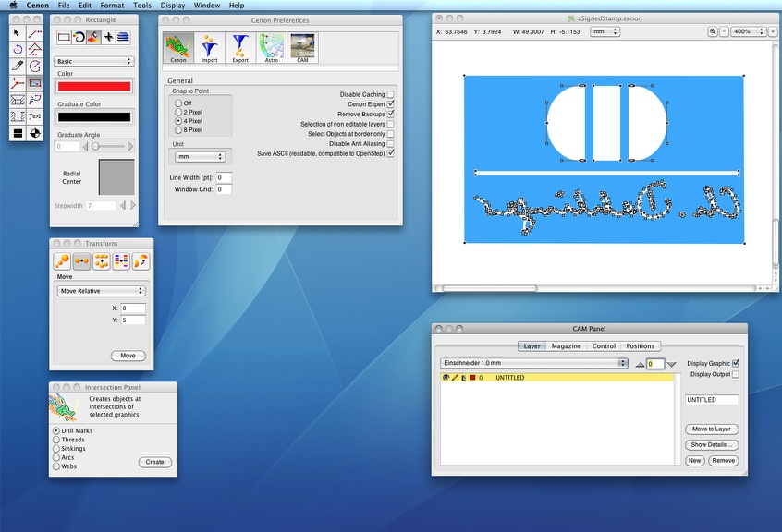The height and width of the screenshot is (532, 782).
Task: Check the Display Output checkbox
Action: [x=736, y=374]
